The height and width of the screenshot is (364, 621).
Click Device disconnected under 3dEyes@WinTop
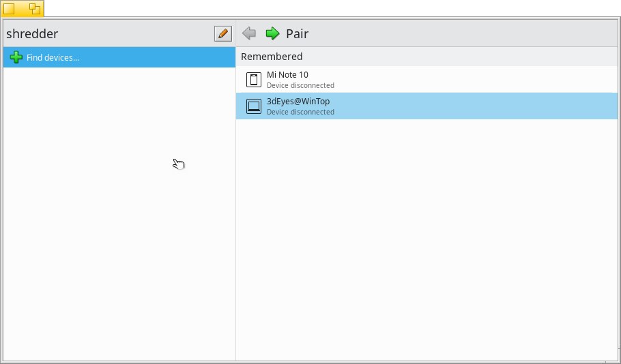point(300,112)
